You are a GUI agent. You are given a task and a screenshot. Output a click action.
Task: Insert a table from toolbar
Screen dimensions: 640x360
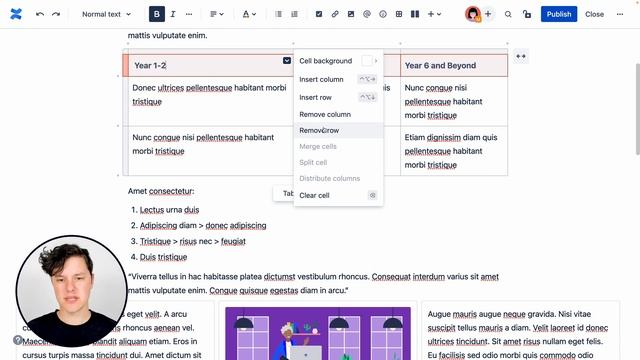coord(399,14)
